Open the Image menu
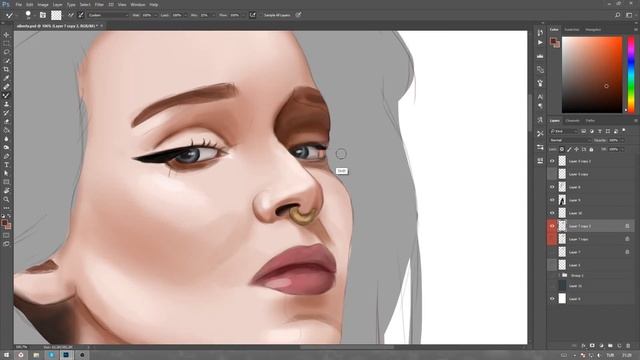 click(x=43, y=4)
